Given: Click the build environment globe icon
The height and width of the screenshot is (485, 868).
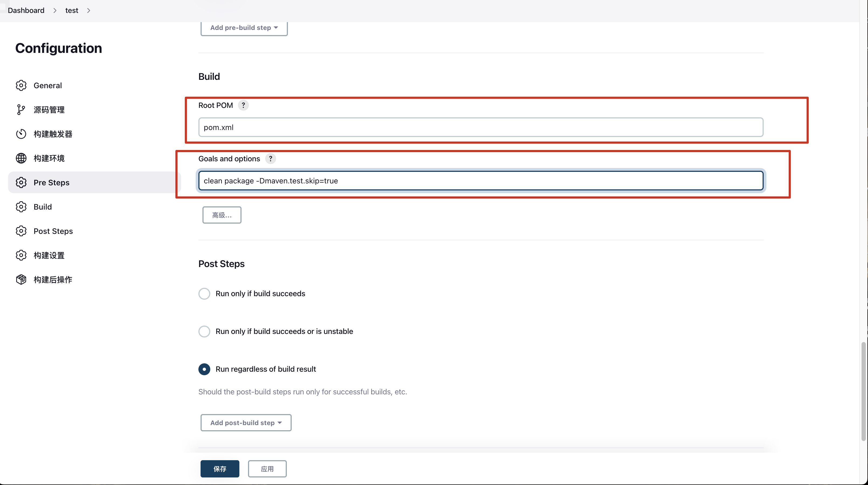Looking at the screenshot, I should pos(21,158).
